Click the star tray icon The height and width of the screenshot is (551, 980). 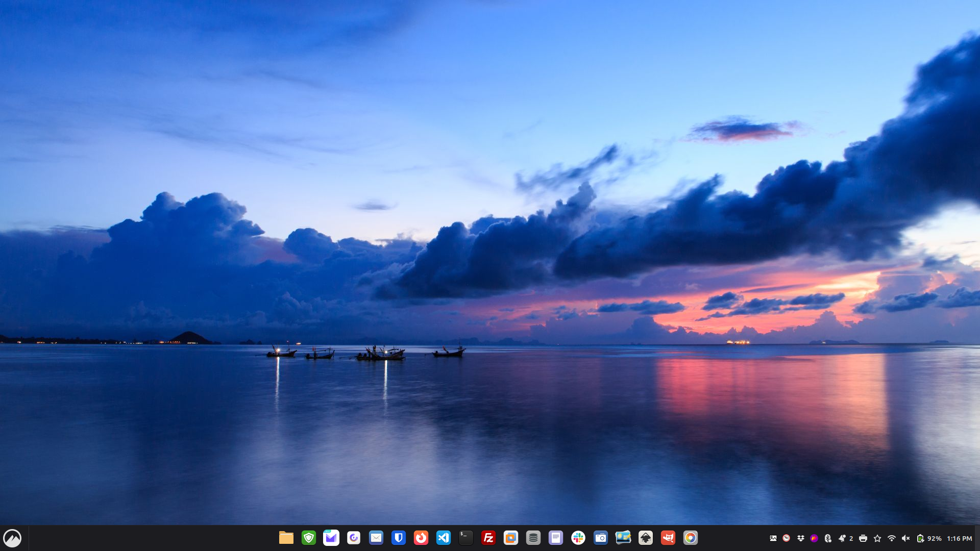tap(877, 538)
